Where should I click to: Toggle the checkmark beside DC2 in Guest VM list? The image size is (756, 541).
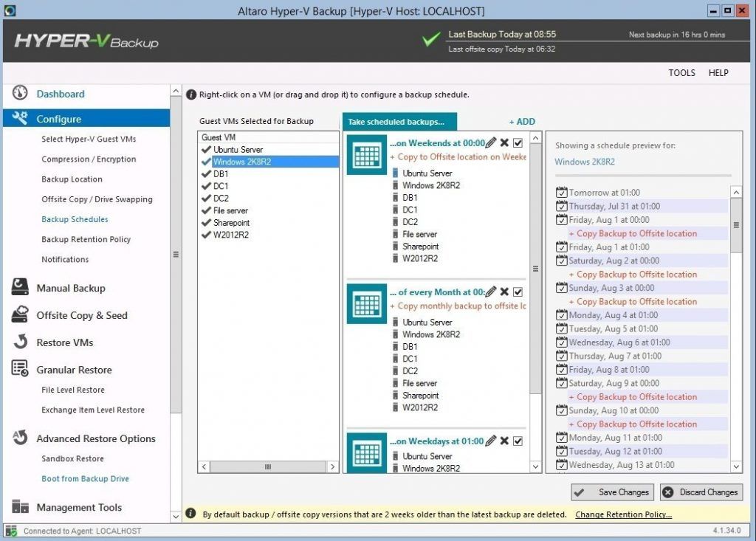[x=207, y=199]
